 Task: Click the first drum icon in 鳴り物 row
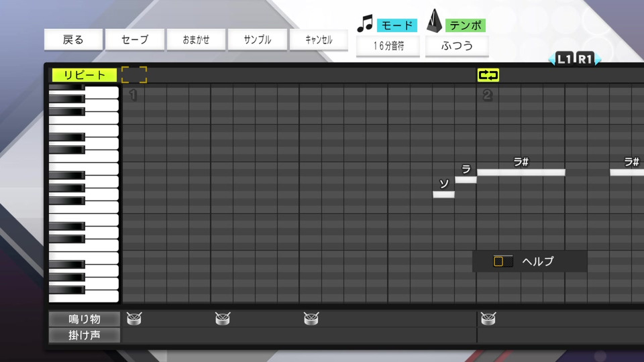(x=134, y=318)
